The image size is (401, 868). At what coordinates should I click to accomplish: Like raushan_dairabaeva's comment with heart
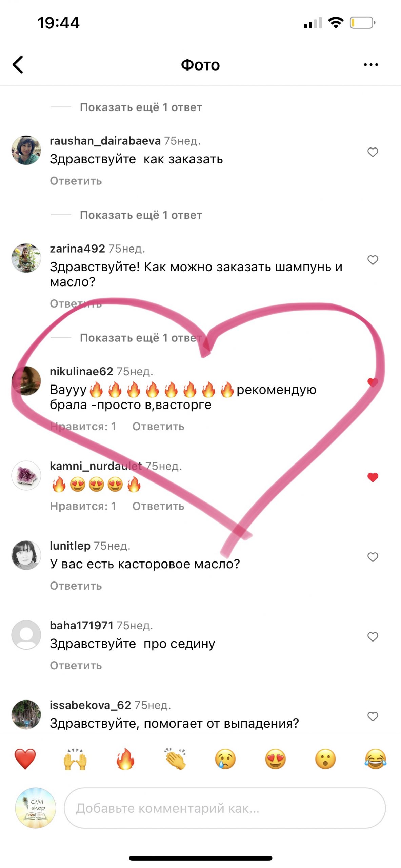[x=373, y=152]
